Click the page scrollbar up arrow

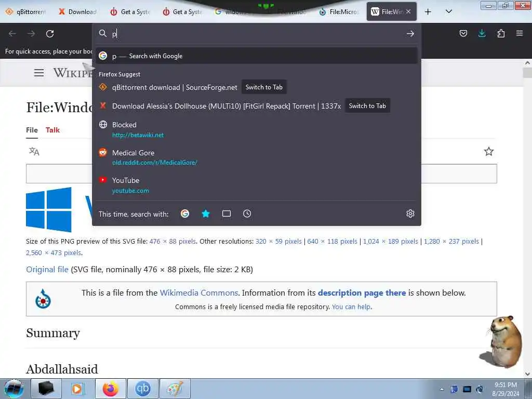[x=527, y=63]
